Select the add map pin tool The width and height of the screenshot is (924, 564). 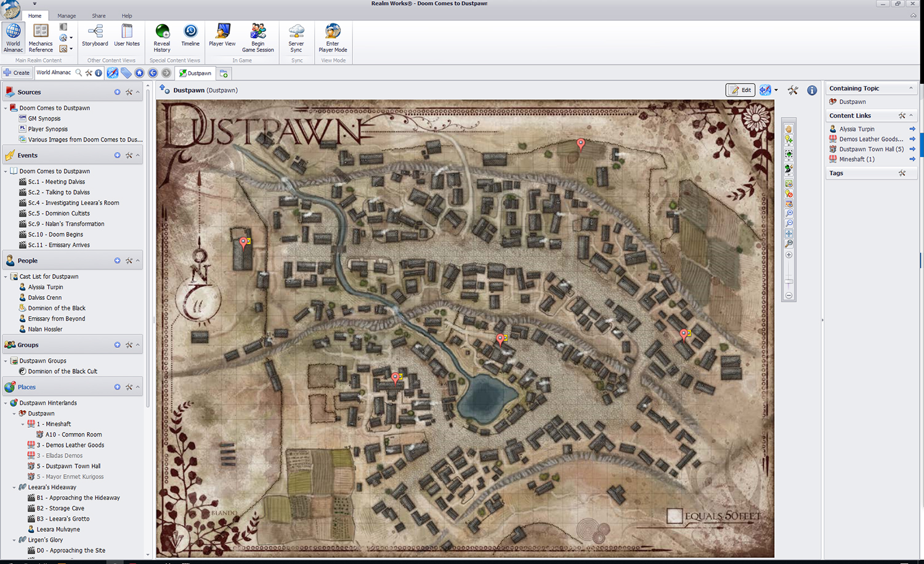[x=788, y=140]
